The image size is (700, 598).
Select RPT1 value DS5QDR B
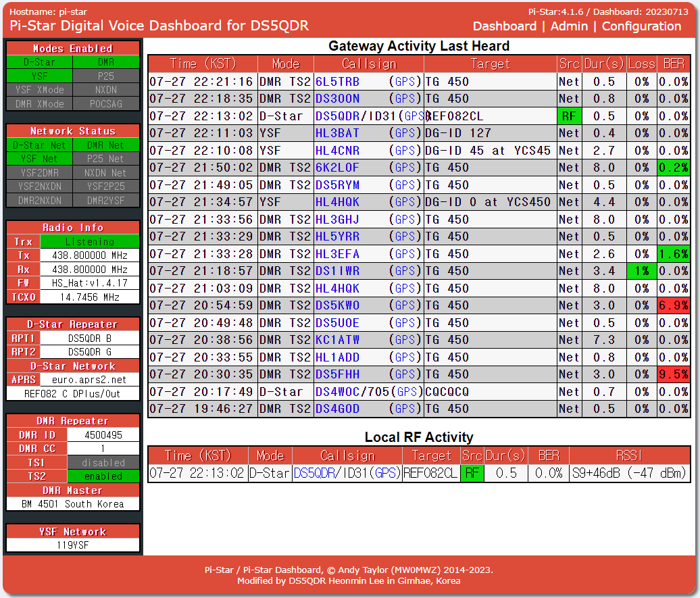pos(90,338)
